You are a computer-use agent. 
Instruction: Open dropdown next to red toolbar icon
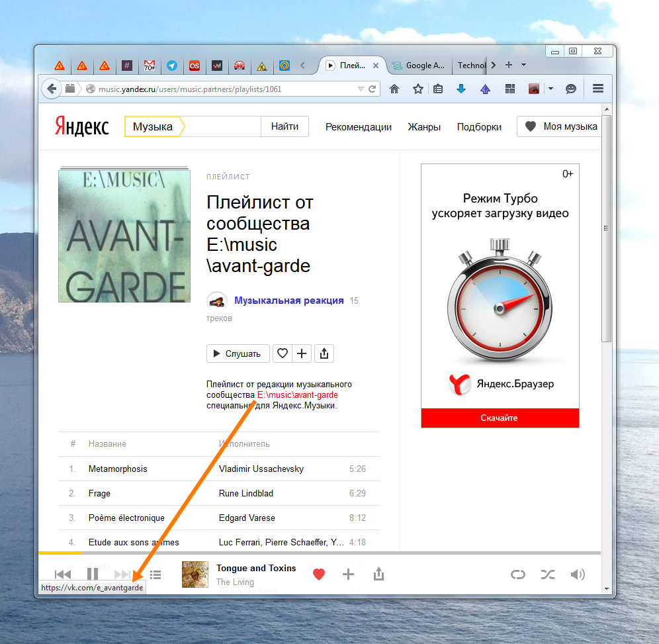(550, 89)
